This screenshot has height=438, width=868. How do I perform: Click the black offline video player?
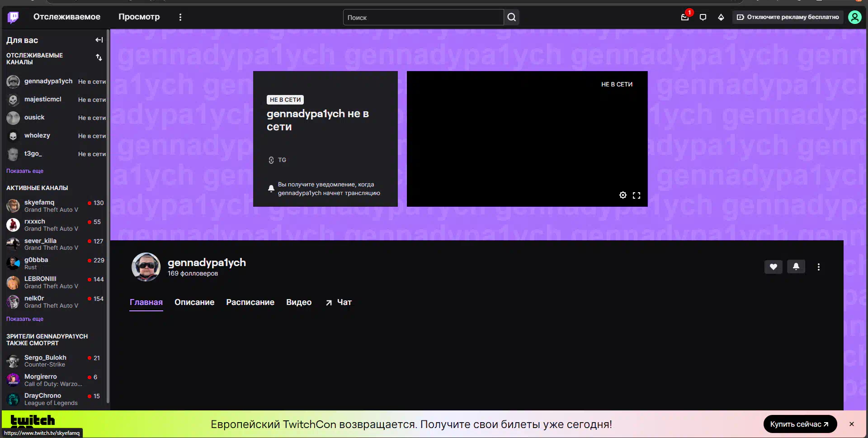tap(527, 139)
